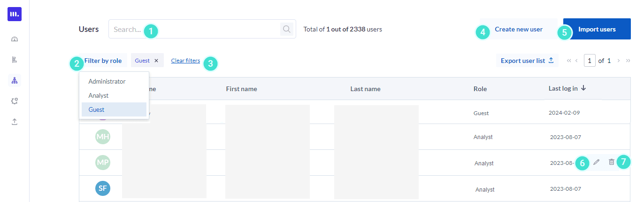Open the Filter by role dropdown
Viewport: 644px width, 202px height.
point(103,61)
